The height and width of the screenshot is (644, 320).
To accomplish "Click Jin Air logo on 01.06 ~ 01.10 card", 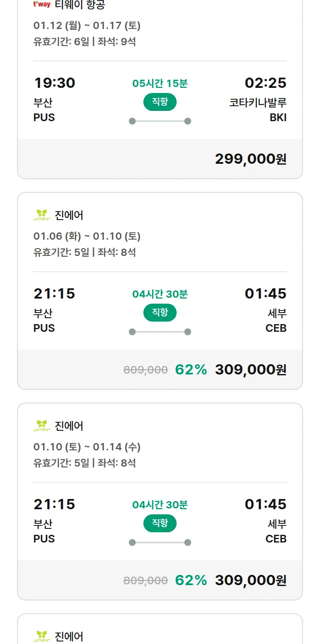I will coord(42,215).
